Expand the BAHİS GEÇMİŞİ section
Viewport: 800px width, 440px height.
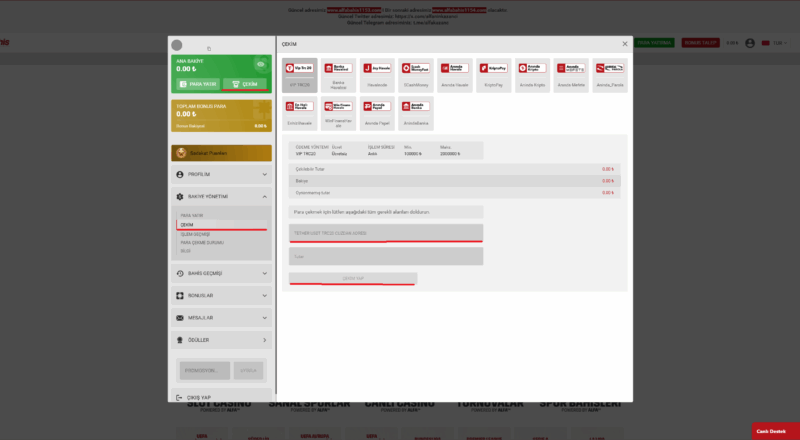coord(221,274)
